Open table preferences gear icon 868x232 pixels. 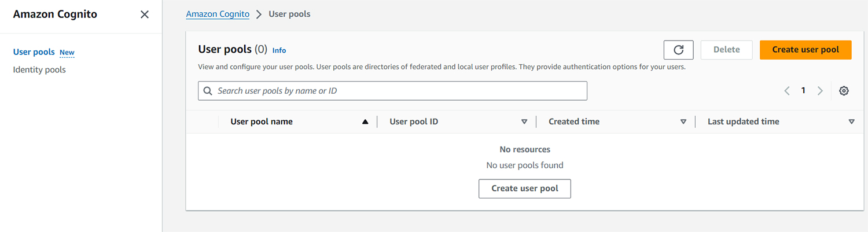click(x=844, y=91)
